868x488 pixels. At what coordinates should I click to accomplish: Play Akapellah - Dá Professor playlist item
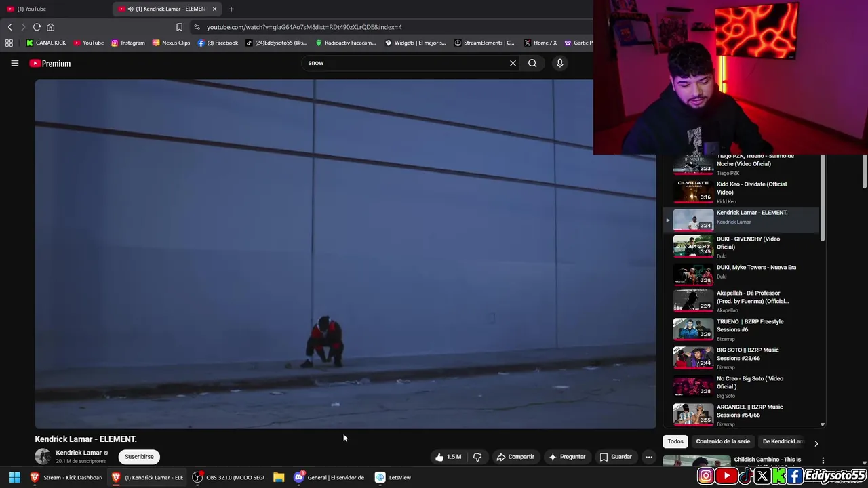point(742,302)
